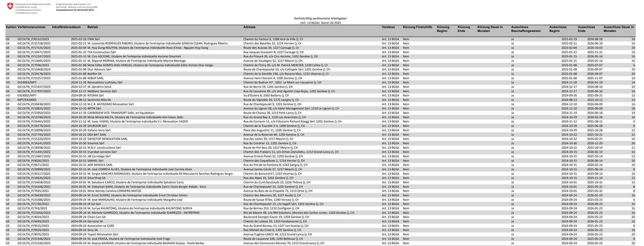Screen dimensions: 644x246
Task: Click the procedure number GE13LTN_P/6152/2023
Action: click(x=34, y=39)
